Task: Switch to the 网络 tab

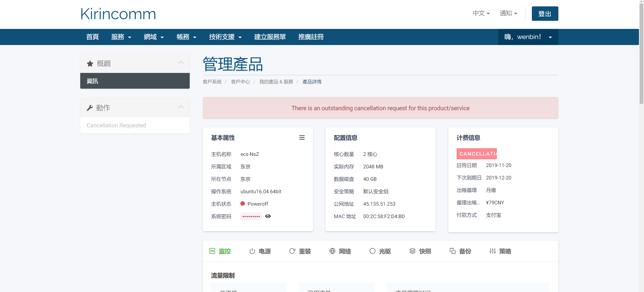Action: click(340, 251)
